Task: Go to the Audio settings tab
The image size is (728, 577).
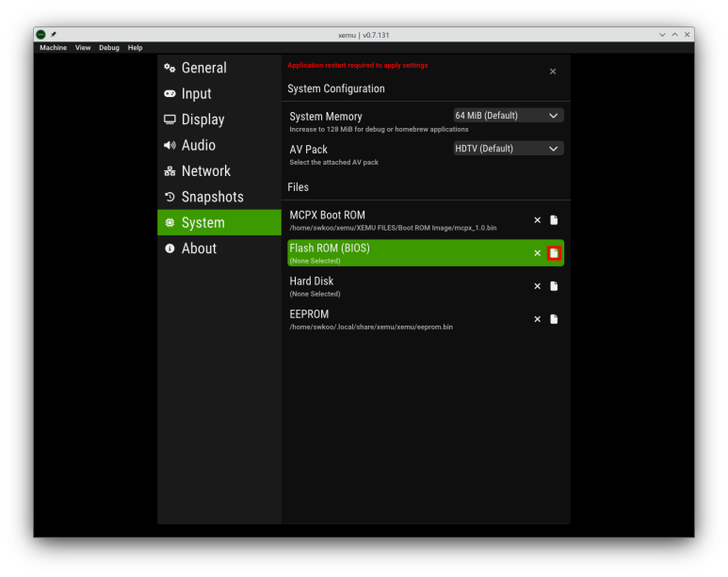Action: pos(219,145)
